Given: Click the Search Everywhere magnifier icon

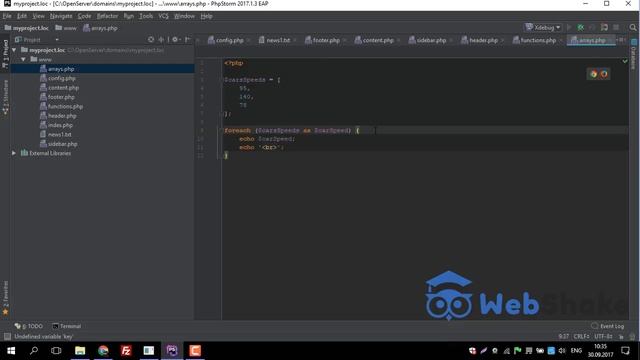Looking at the screenshot, I should [x=633, y=27].
